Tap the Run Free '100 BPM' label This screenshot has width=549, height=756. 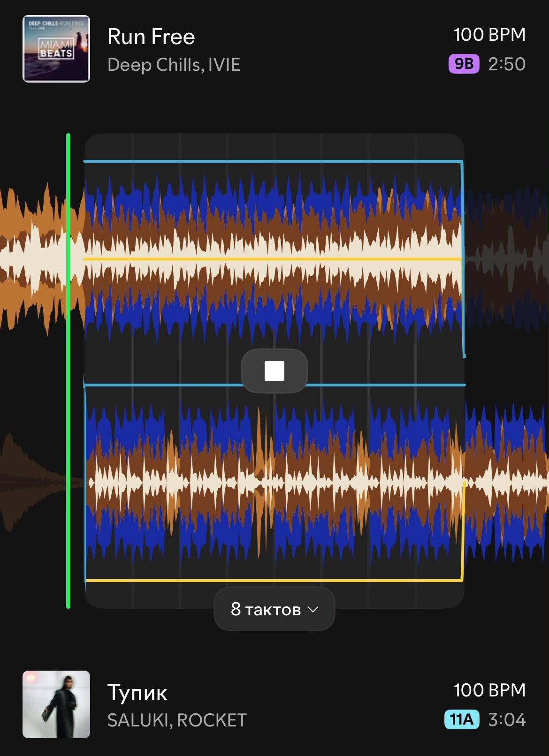click(x=489, y=35)
